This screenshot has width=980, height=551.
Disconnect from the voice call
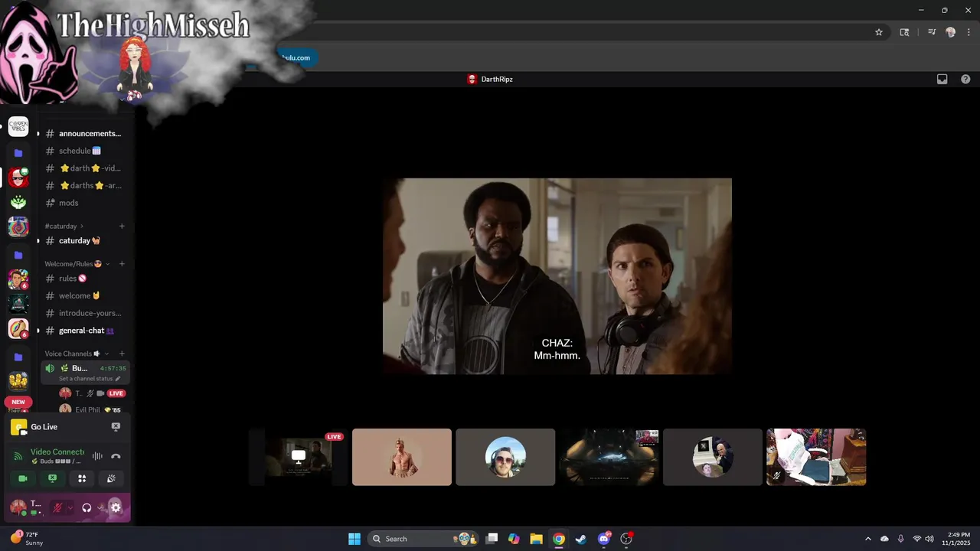[116, 456]
